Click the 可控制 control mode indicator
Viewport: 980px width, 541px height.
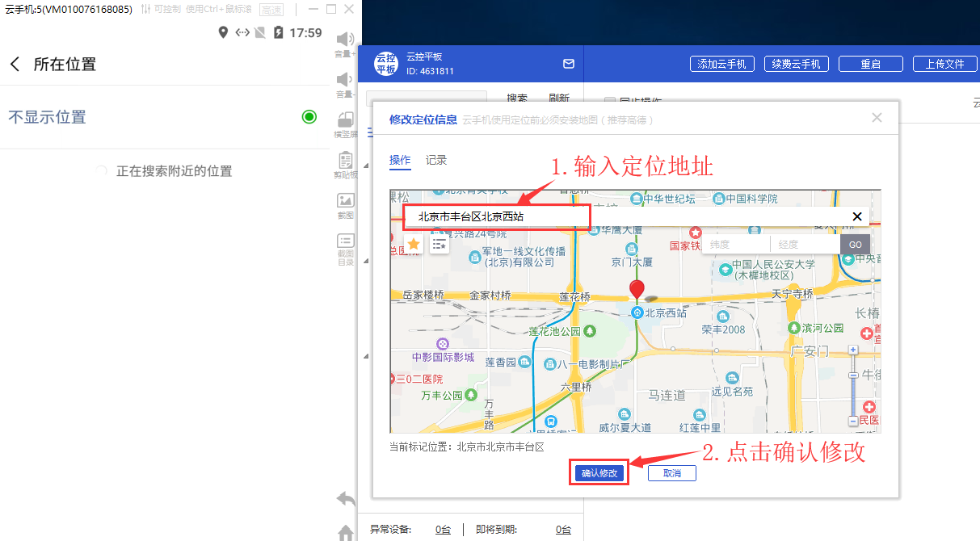tap(161, 9)
